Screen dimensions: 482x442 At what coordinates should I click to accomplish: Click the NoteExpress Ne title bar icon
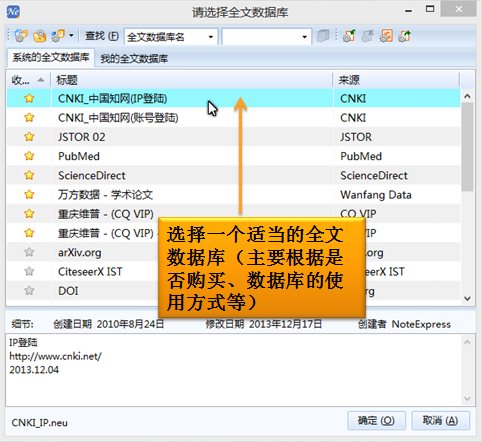[13, 12]
